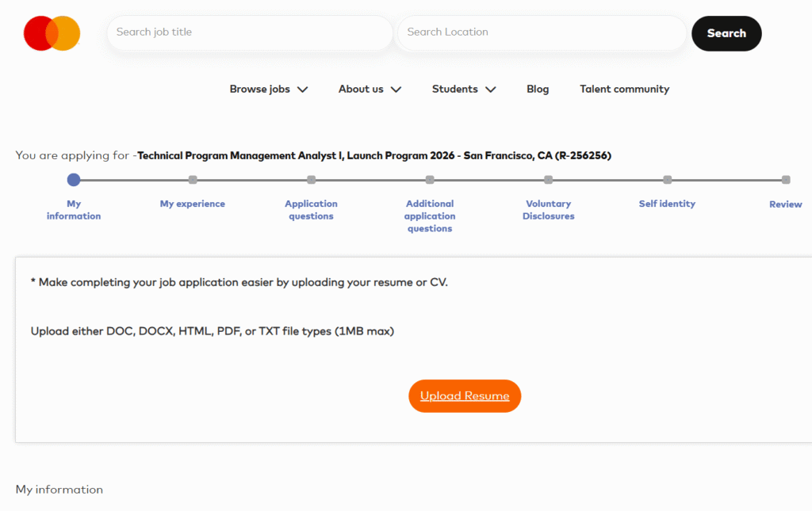
Task: Click the Review step marker
Action: tap(786, 180)
